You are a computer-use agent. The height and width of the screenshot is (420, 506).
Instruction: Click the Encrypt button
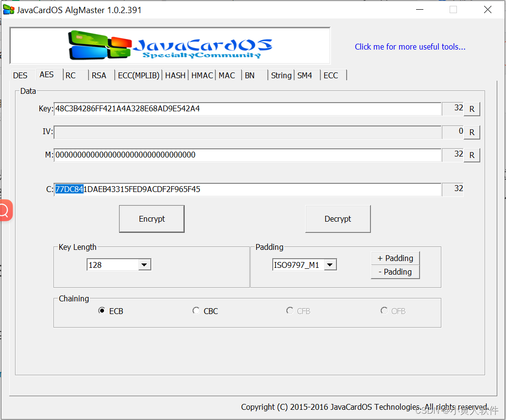(152, 219)
